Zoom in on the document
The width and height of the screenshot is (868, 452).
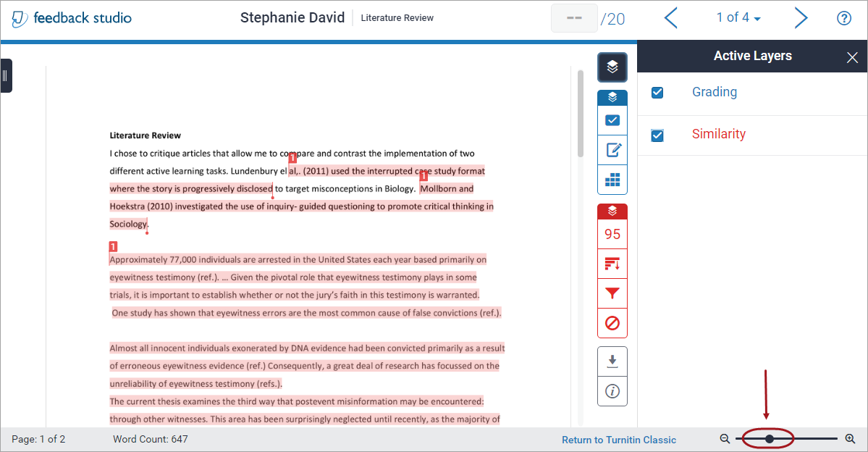coord(851,438)
